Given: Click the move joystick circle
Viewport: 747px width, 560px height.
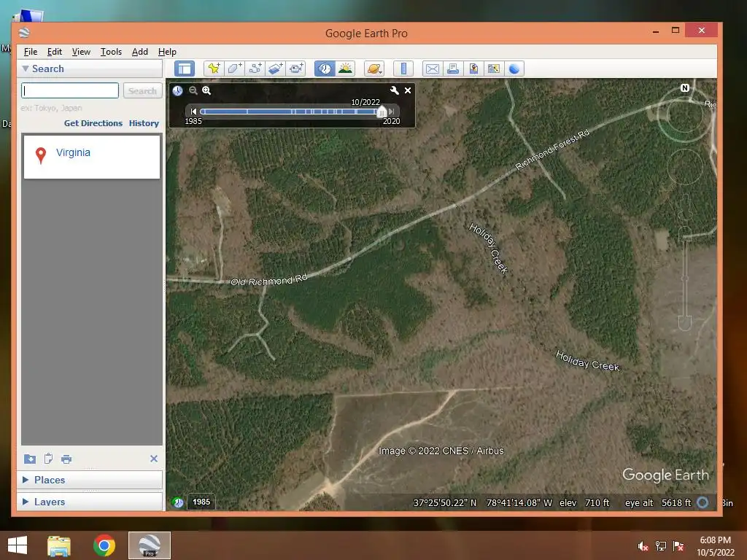Looking at the screenshot, I should tap(684, 166).
